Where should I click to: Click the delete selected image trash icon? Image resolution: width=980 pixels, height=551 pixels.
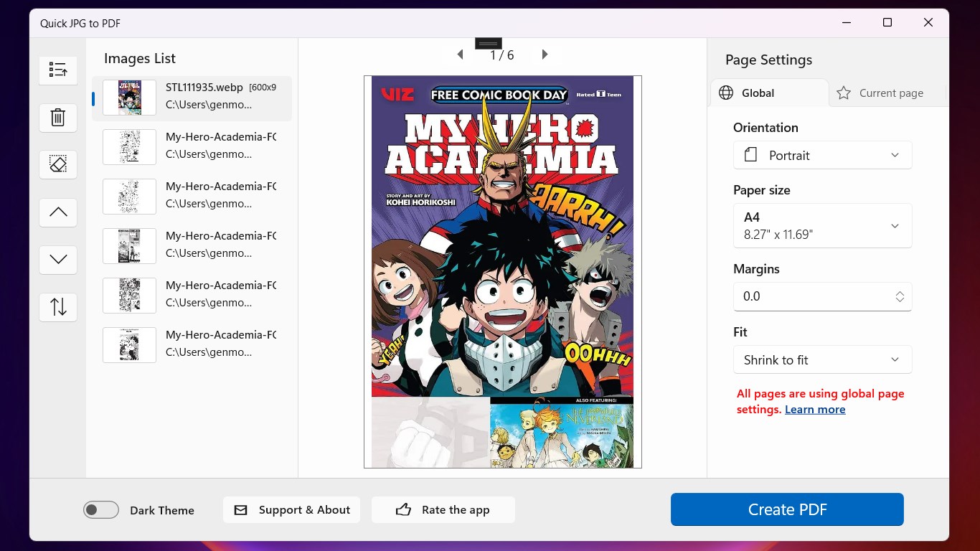pyautogui.click(x=57, y=117)
